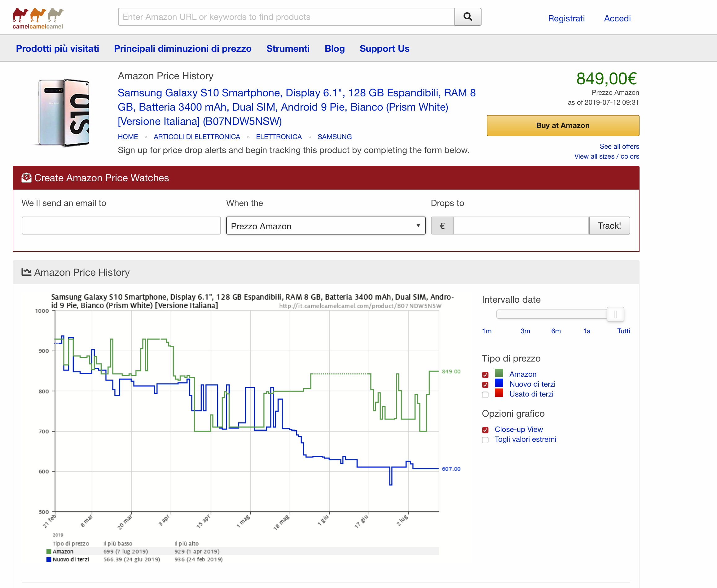Open Prodotti più visitati menu
Viewport: 717px width, 588px height.
coord(58,48)
